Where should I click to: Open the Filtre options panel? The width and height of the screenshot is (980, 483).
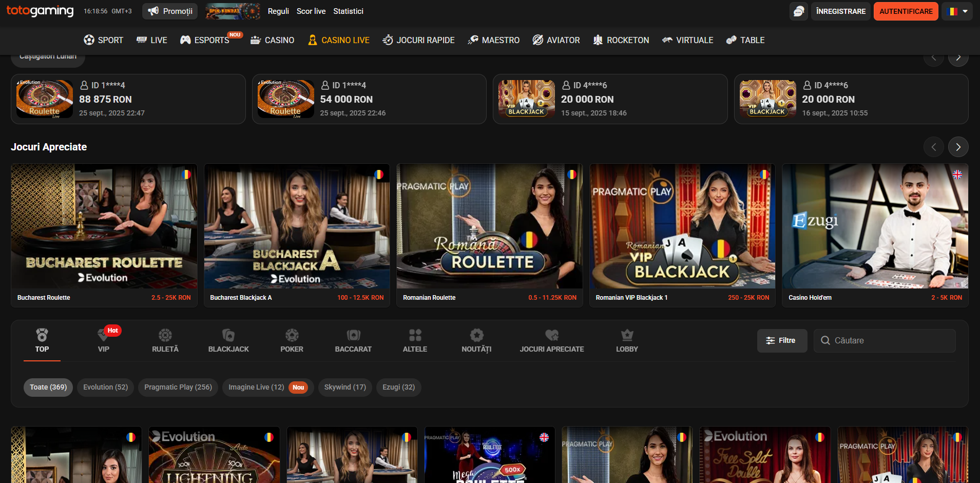pos(781,341)
